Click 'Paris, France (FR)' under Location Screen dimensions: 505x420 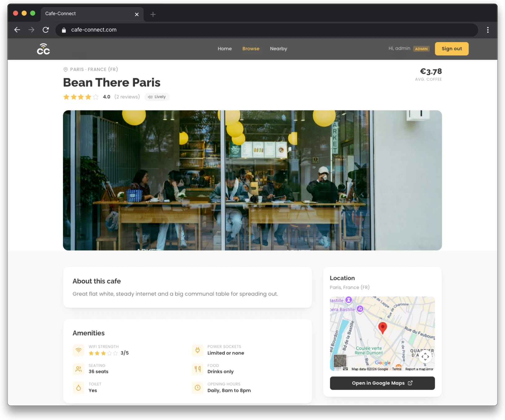(350, 287)
